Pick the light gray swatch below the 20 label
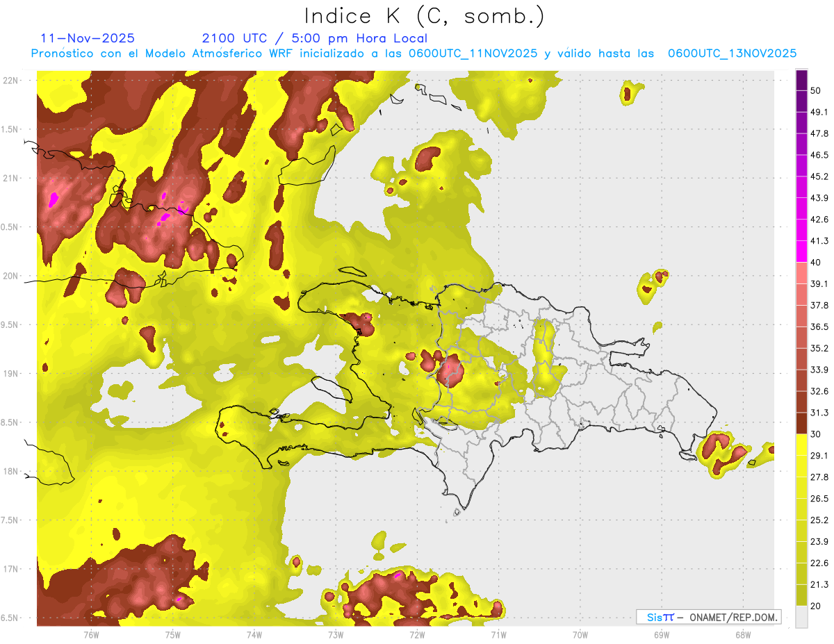 pyautogui.click(x=801, y=616)
